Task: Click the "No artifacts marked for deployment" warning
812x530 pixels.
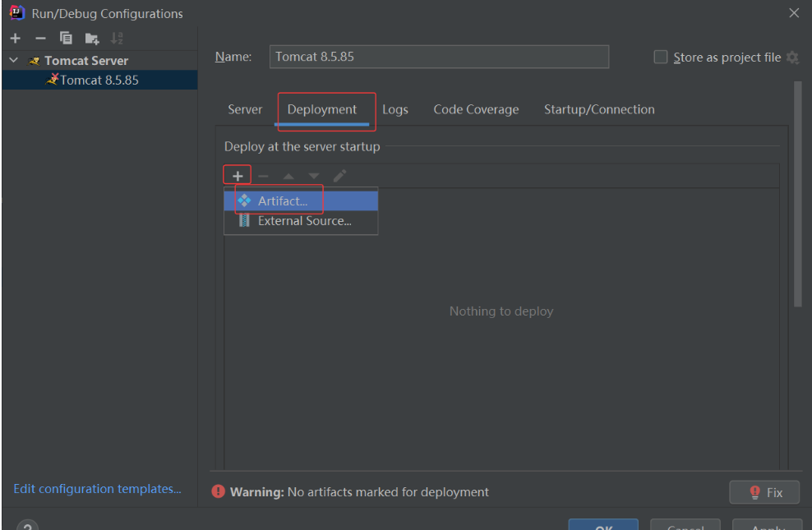Action: (x=388, y=491)
